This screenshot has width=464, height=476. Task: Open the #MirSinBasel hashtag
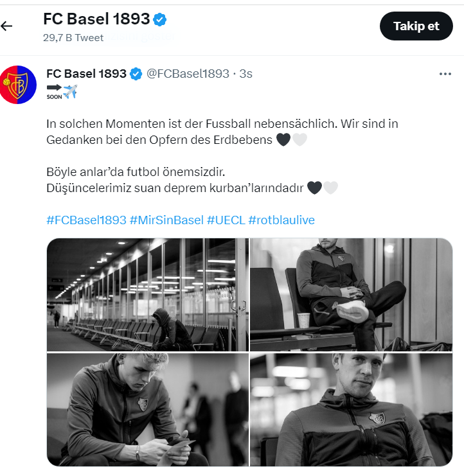click(166, 220)
